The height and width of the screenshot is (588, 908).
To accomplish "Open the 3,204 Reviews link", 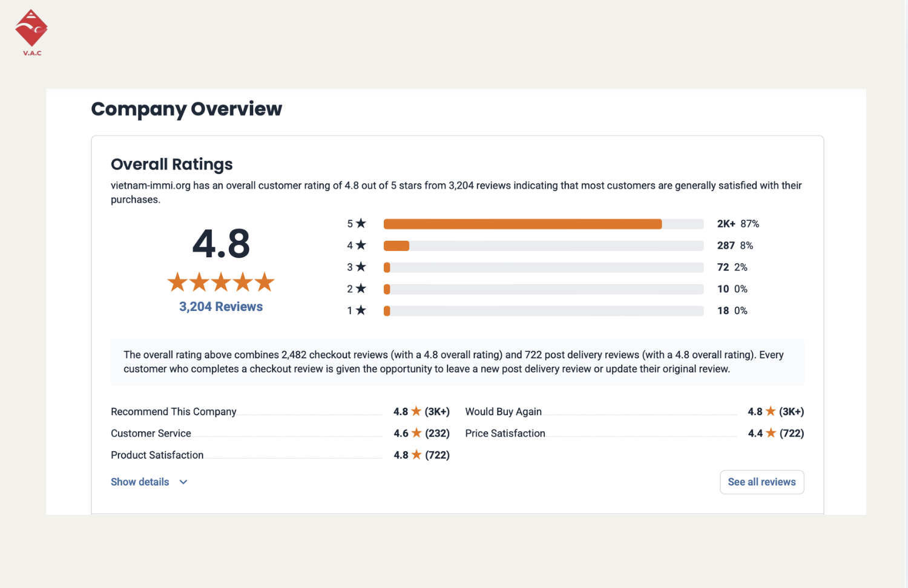I will coord(221,307).
